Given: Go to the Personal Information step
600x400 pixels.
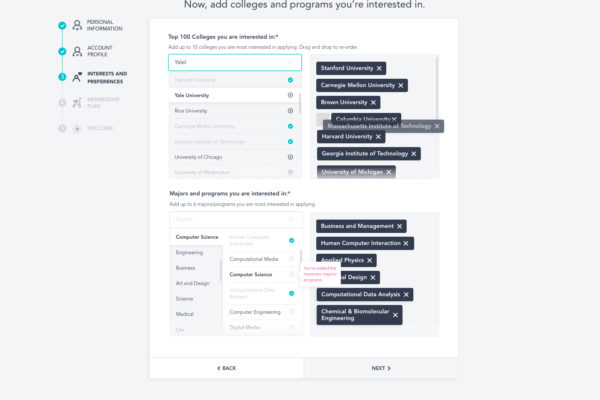Looking at the screenshot, I should click(x=104, y=25).
